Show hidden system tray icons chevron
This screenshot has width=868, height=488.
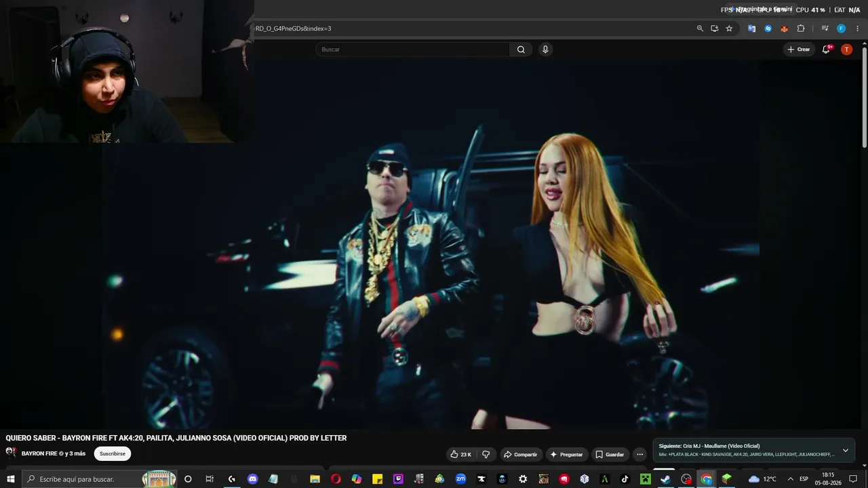click(x=790, y=479)
